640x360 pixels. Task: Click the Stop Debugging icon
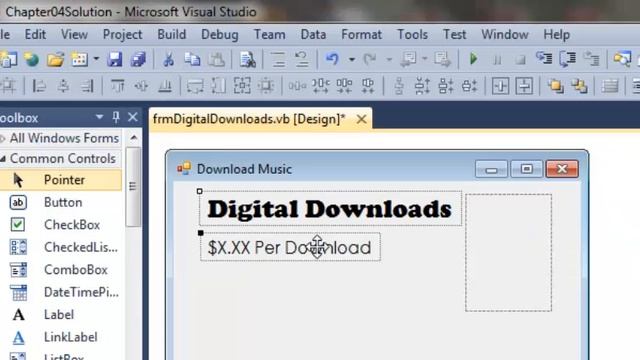tap(520, 60)
